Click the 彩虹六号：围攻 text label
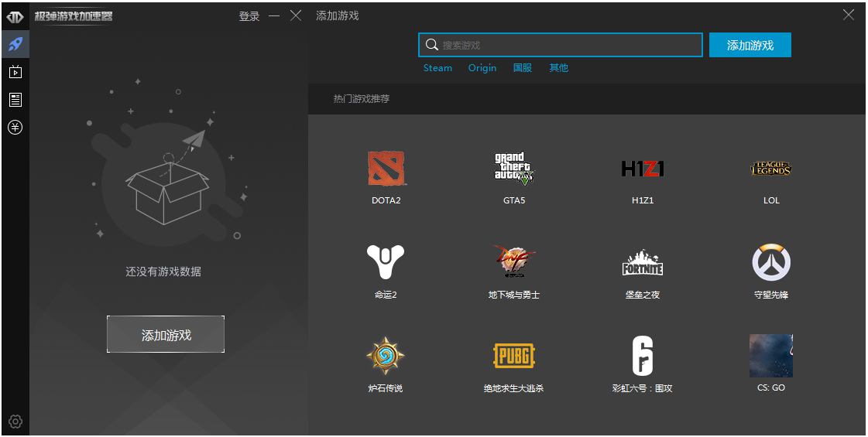The image size is (868, 437). click(643, 388)
